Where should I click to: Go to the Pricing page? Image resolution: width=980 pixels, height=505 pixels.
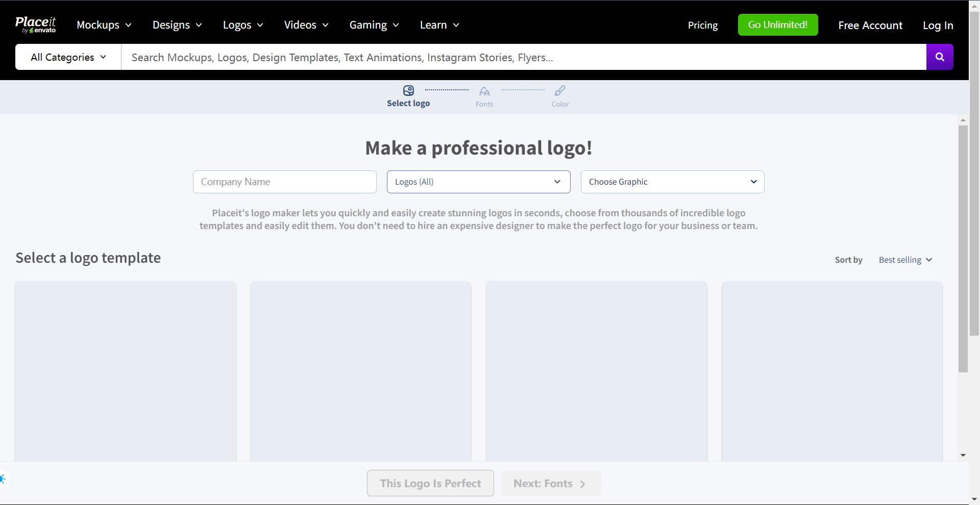(702, 25)
